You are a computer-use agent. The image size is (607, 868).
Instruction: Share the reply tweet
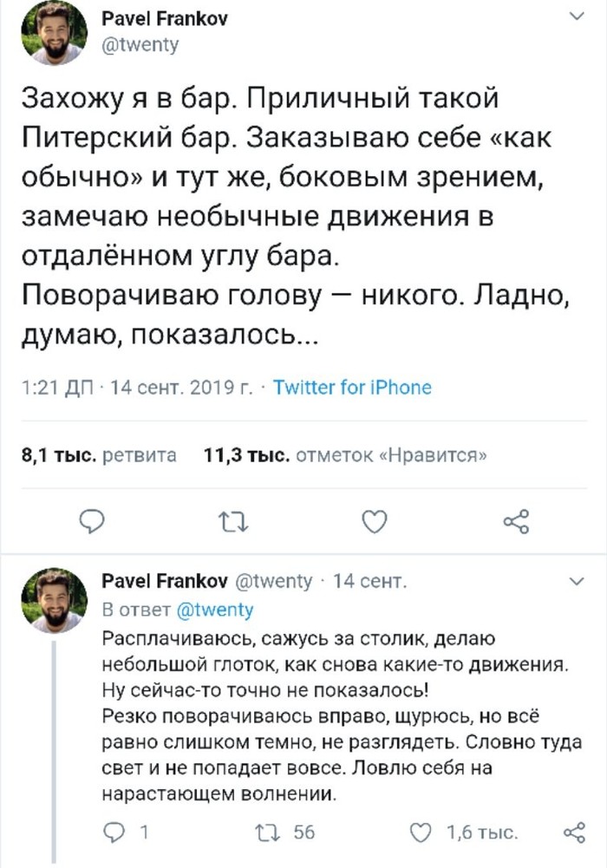click(x=574, y=833)
